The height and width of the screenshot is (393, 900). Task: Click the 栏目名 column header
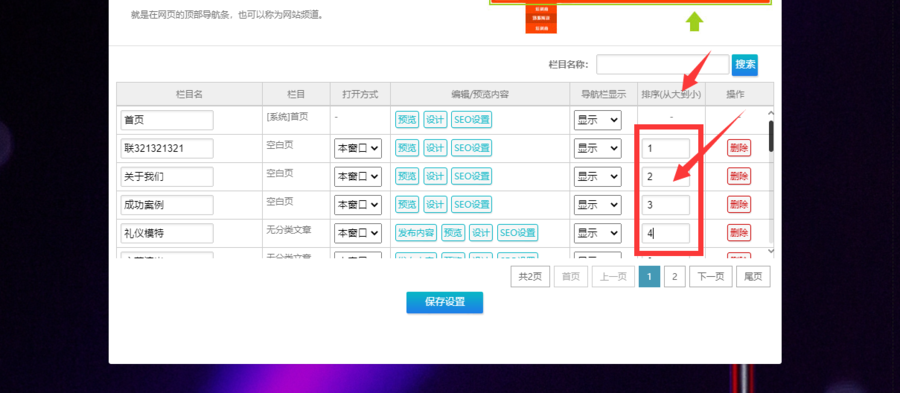coord(189,94)
